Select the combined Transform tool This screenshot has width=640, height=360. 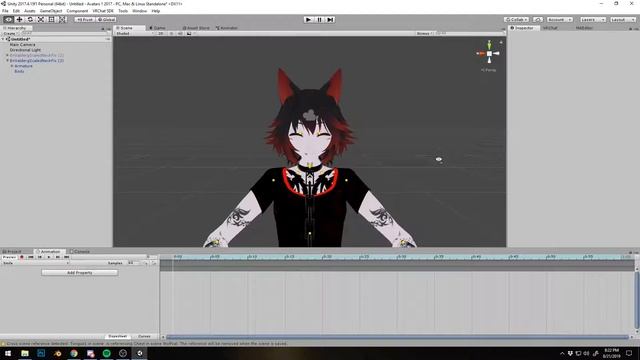(62, 19)
